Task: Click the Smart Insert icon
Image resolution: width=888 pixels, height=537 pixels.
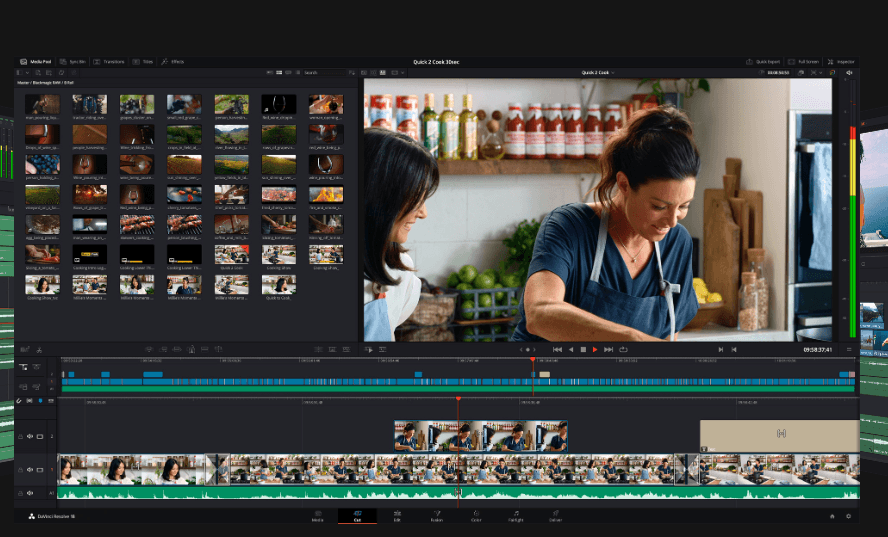Action: (x=150, y=350)
